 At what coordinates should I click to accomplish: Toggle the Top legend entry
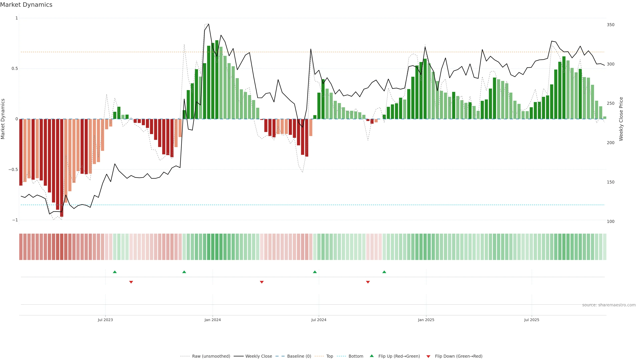pyautogui.click(x=330, y=356)
